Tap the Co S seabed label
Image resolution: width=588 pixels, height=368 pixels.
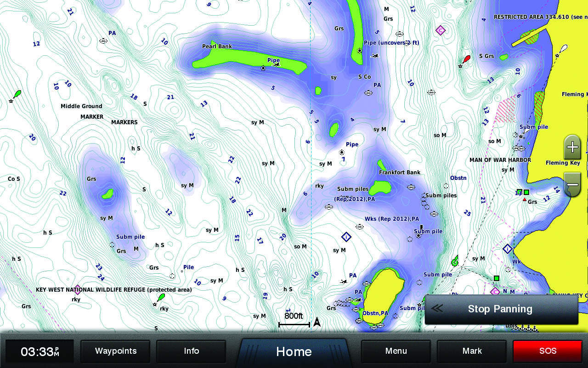pos(14,179)
